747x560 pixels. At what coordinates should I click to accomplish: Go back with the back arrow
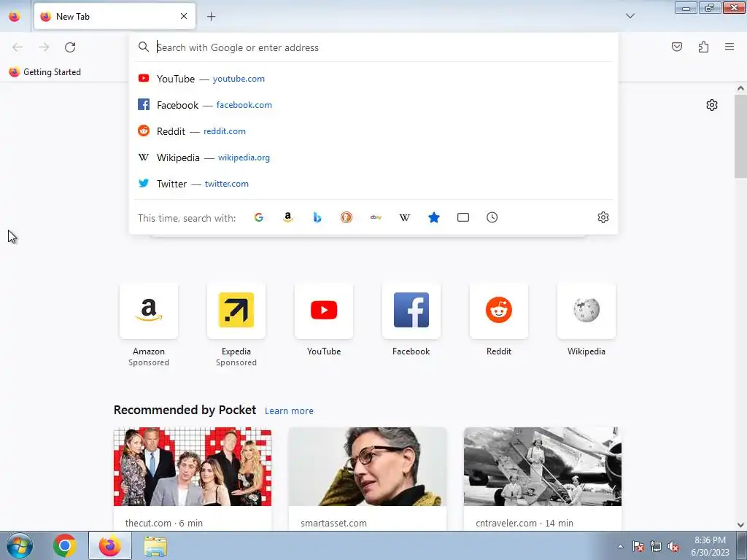18,47
